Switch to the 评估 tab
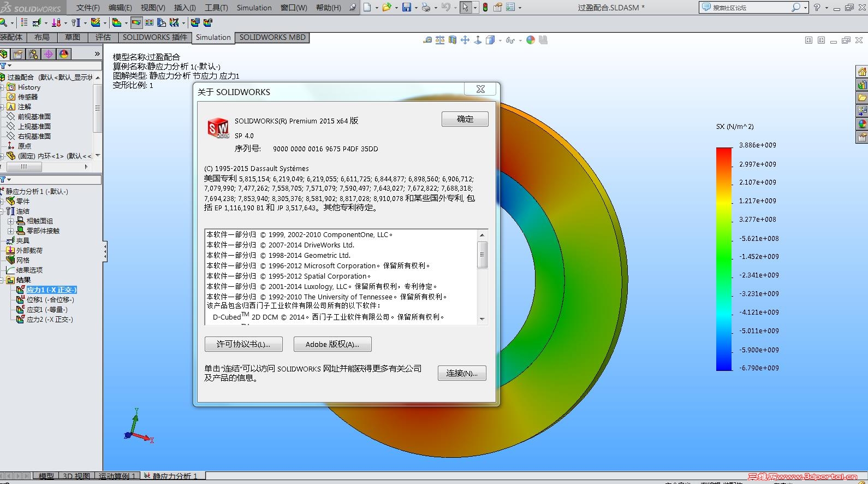This screenshot has width=868, height=484. 103,37
